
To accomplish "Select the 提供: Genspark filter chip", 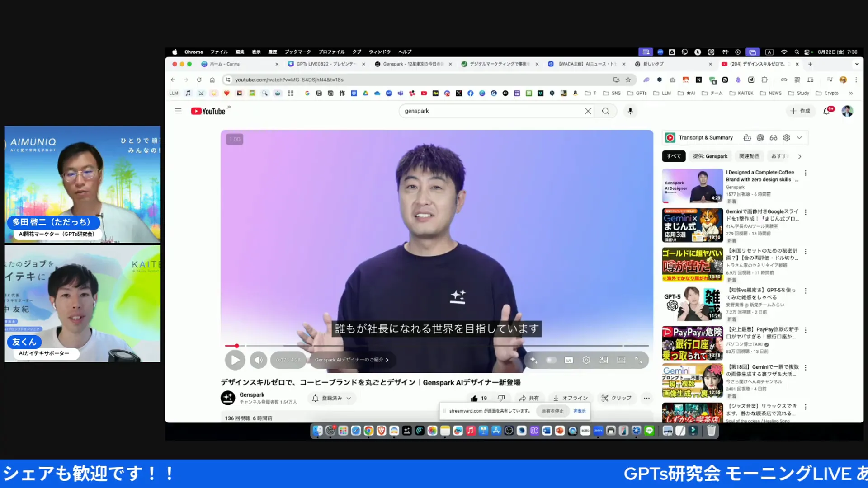I will point(710,156).
